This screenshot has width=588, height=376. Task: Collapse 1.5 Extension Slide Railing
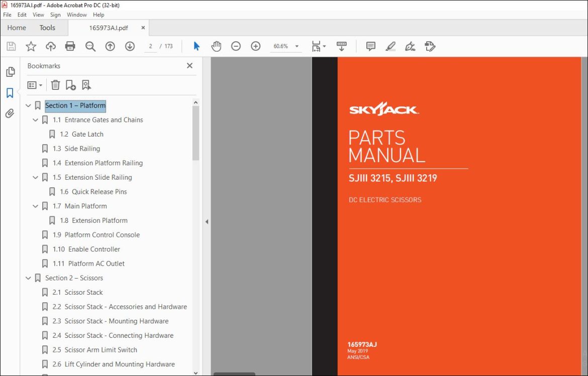(35, 178)
